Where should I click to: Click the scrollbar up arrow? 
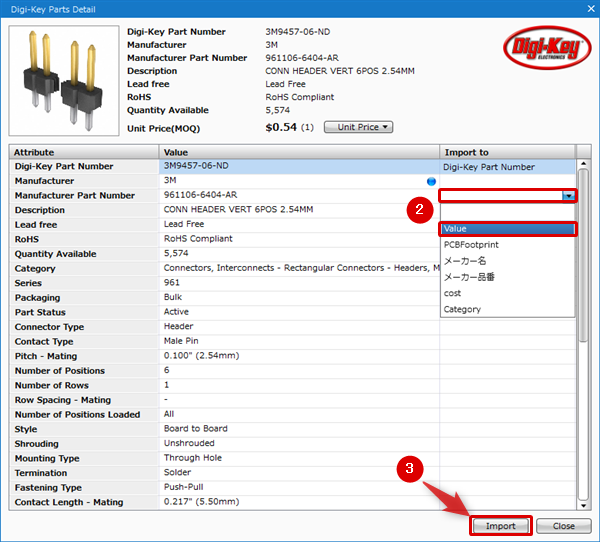click(x=584, y=164)
